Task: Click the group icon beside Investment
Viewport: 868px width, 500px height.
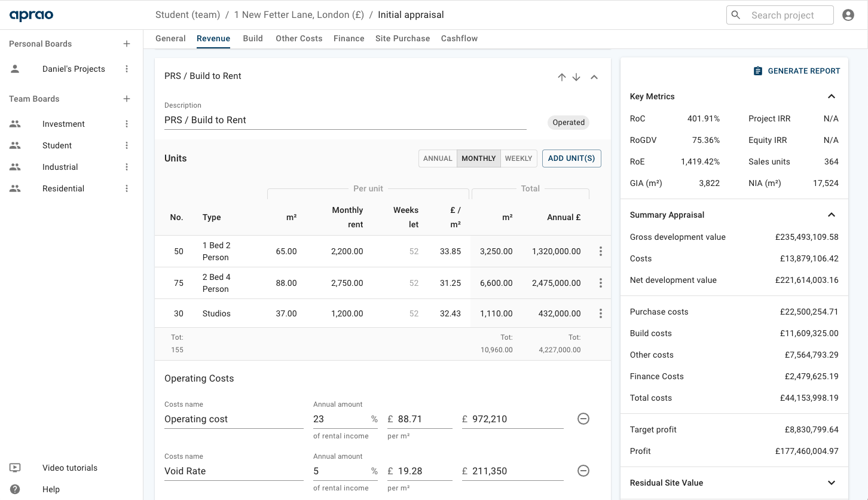Action: (15, 124)
